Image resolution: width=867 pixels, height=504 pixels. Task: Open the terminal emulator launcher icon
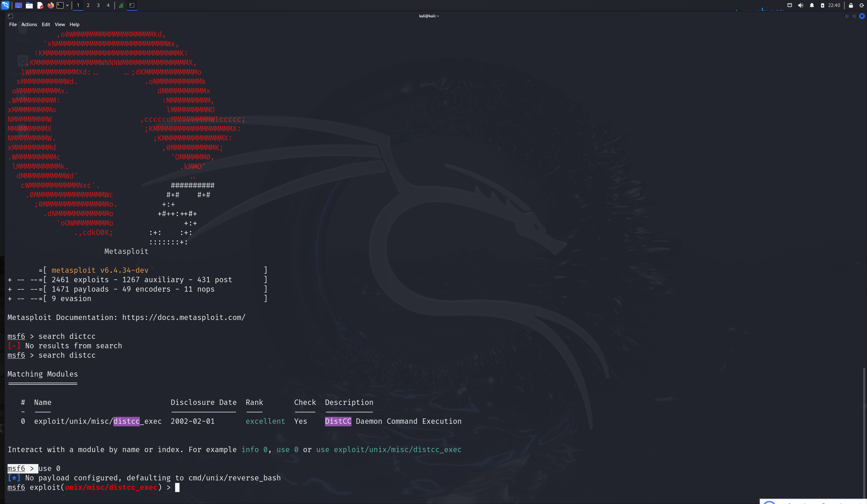60,5
